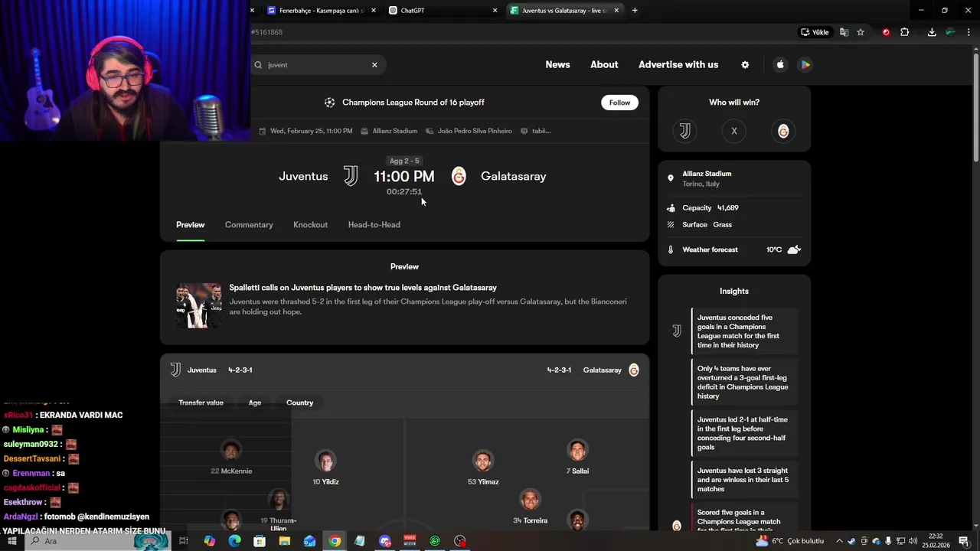Open Microsoft Edge from the taskbar
This screenshot has height=551, width=980.
[234, 541]
